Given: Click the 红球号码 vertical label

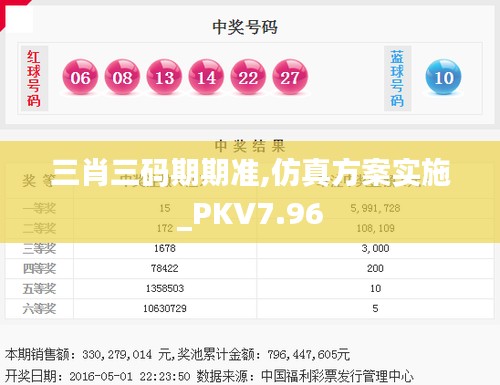Looking at the screenshot, I should (x=34, y=79).
